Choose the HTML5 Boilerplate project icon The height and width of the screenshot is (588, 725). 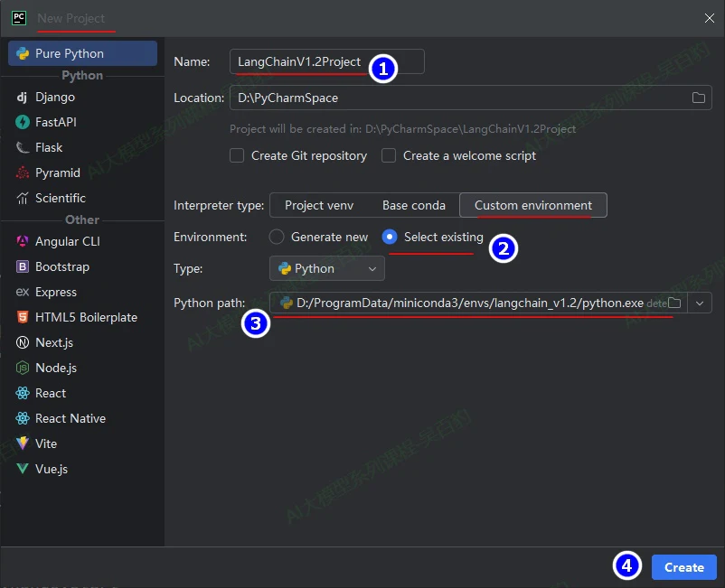click(x=23, y=317)
